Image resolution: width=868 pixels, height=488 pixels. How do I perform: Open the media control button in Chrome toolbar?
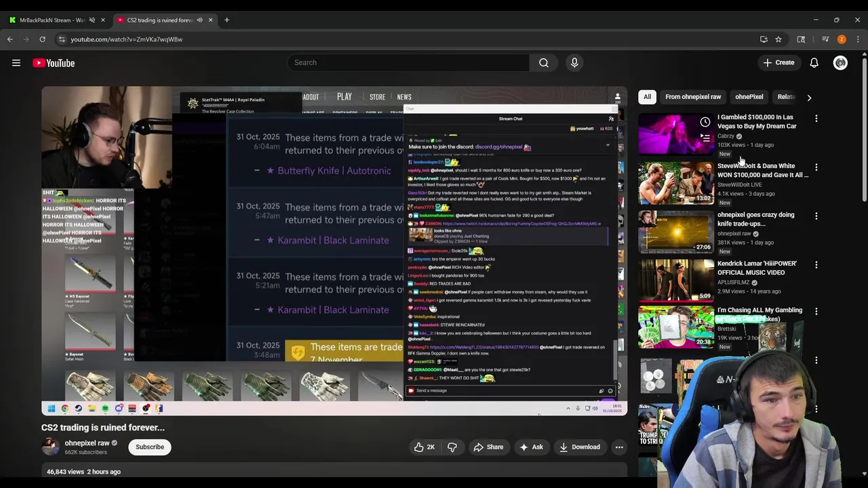pyautogui.click(x=825, y=39)
